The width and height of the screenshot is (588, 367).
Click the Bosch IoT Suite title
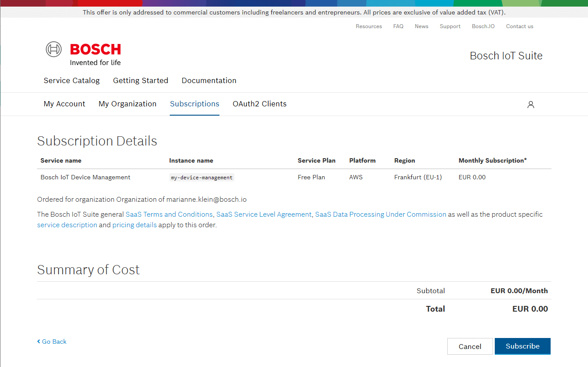pyautogui.click(x=506, y=56)
